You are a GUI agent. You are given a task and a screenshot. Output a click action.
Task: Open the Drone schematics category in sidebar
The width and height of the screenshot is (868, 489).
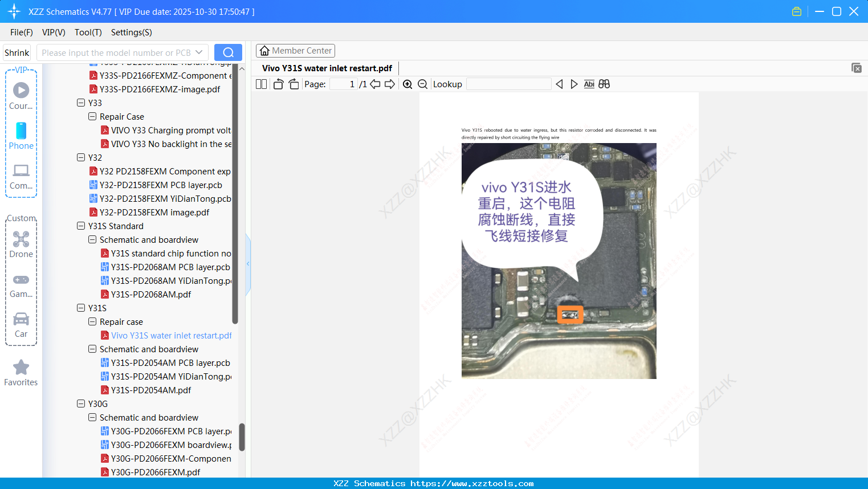pyautogui.click(x=21, y=244)
